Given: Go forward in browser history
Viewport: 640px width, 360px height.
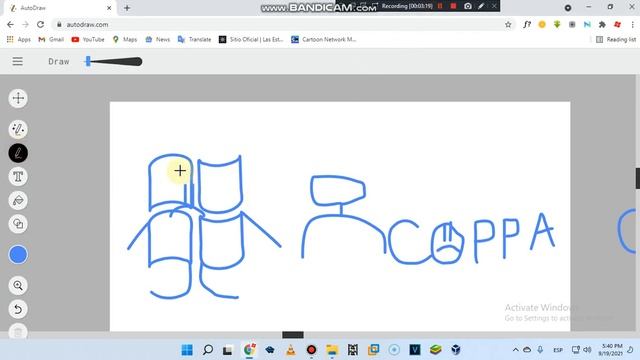Looking at the screenshot, I should point(25,24).
